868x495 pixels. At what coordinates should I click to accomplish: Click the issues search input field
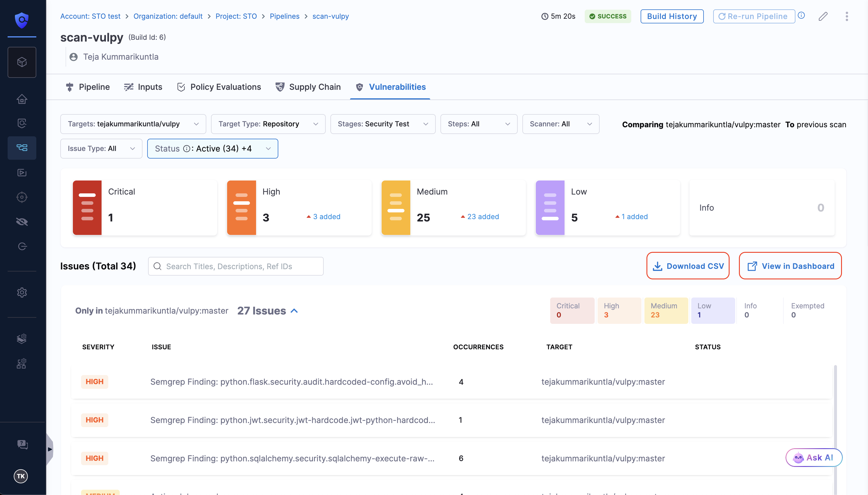tap(236, 266)
